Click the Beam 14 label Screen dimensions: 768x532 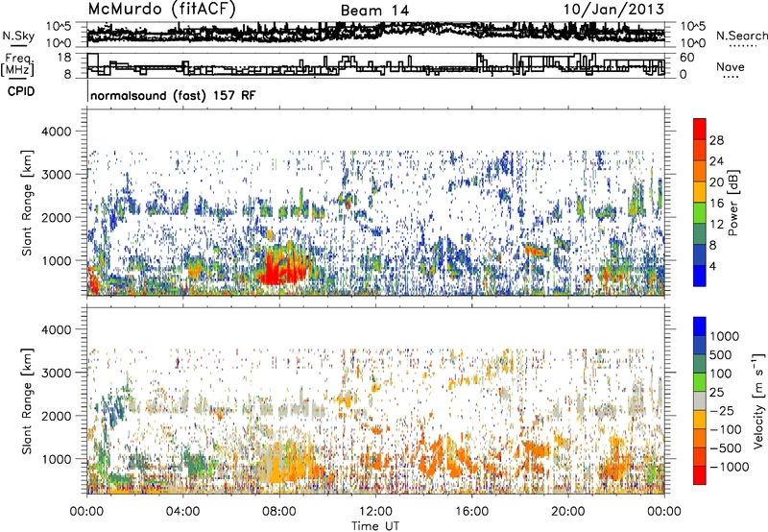tap(374, 11)
